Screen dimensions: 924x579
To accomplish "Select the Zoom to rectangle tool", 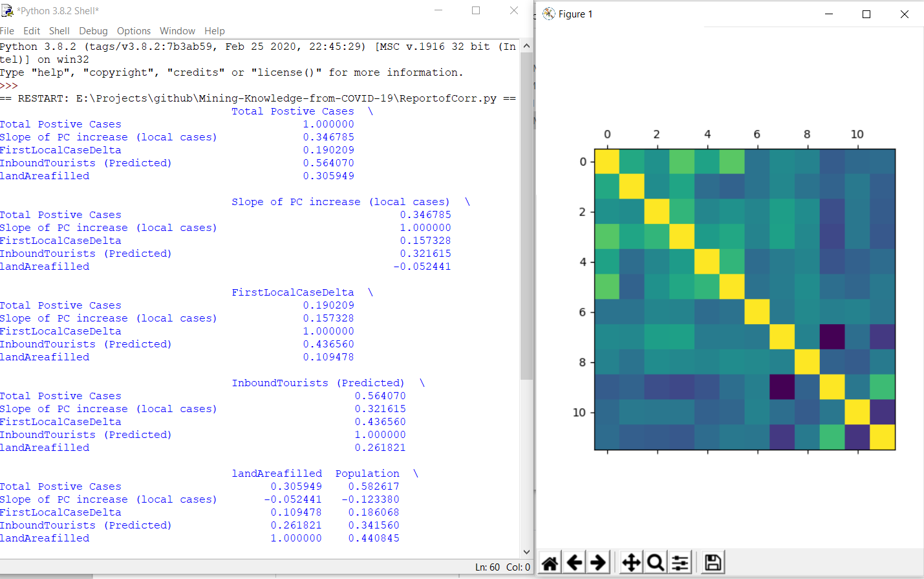I will (656, 563).
